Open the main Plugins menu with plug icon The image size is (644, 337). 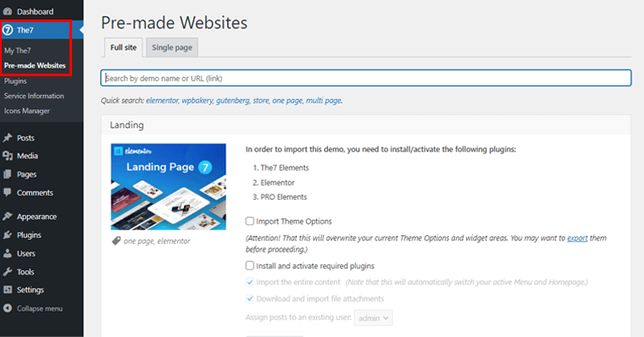(x=29, y=235)
